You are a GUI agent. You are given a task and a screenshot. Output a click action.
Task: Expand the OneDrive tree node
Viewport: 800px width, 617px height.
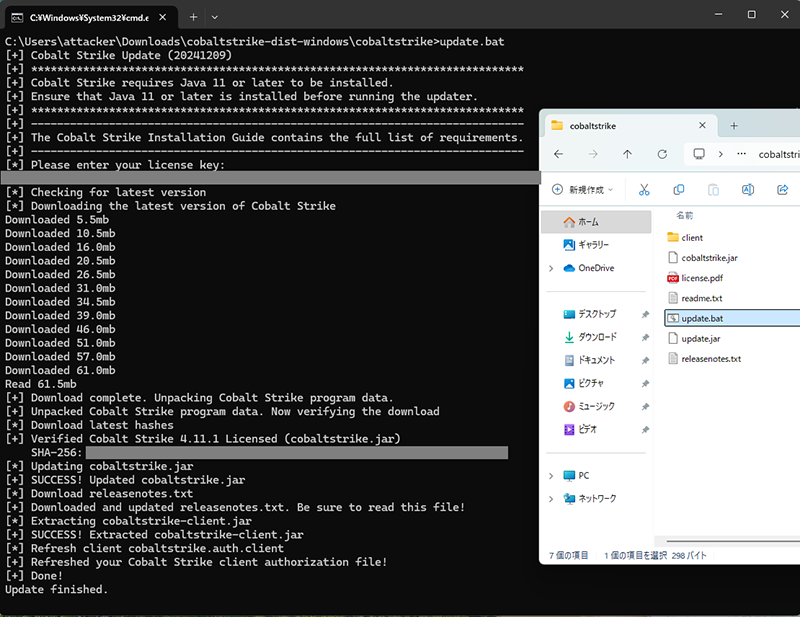tap(551, 268)
